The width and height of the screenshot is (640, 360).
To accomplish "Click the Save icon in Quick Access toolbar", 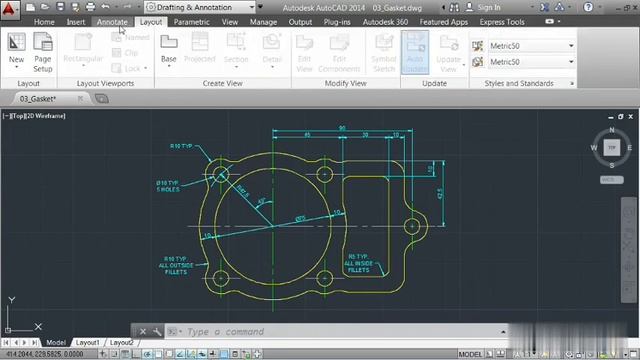I will coord(60,7).
